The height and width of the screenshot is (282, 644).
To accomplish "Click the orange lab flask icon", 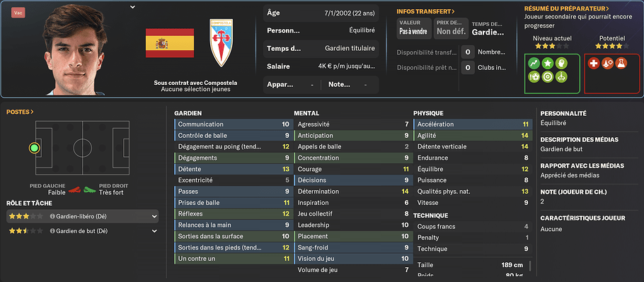I will (621, 63).
